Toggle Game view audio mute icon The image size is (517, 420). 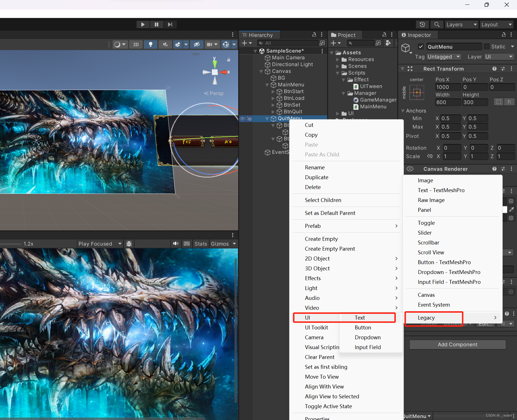176,244
